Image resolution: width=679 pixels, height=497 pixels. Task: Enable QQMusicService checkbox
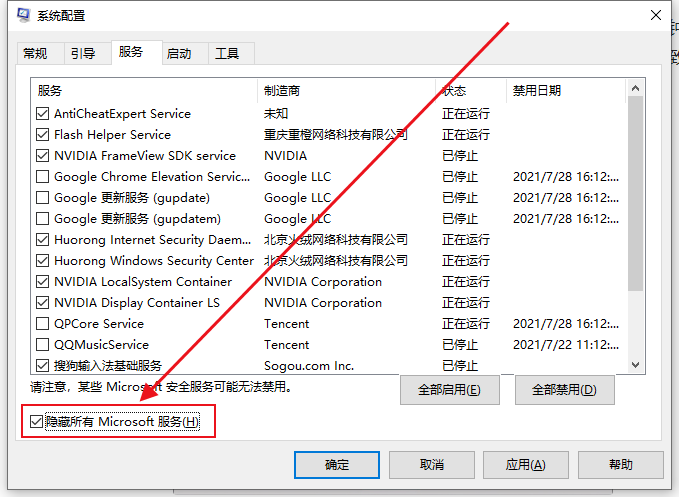(42, 345)
